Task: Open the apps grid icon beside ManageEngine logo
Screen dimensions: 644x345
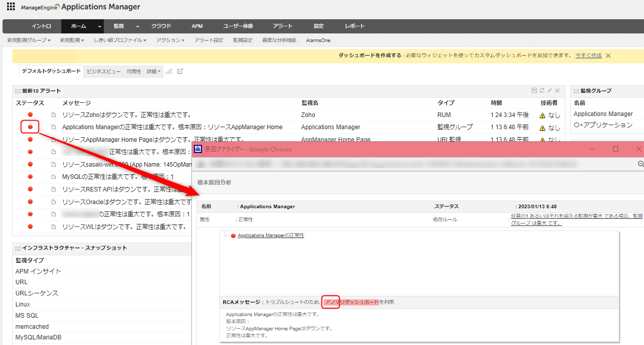Action: click(x=11, y=7)
